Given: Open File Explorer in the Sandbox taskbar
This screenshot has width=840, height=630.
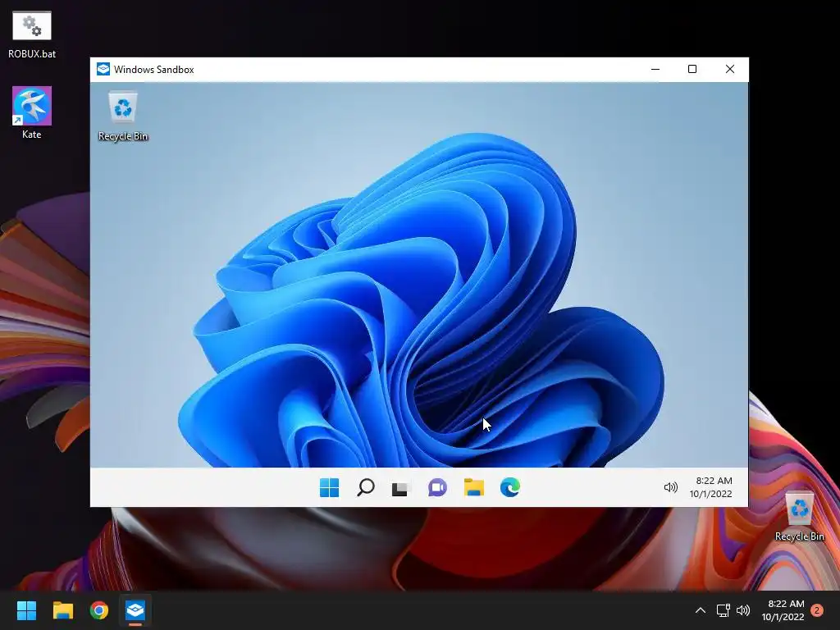Looking at the screenshot, I should (x=473, y=487).
